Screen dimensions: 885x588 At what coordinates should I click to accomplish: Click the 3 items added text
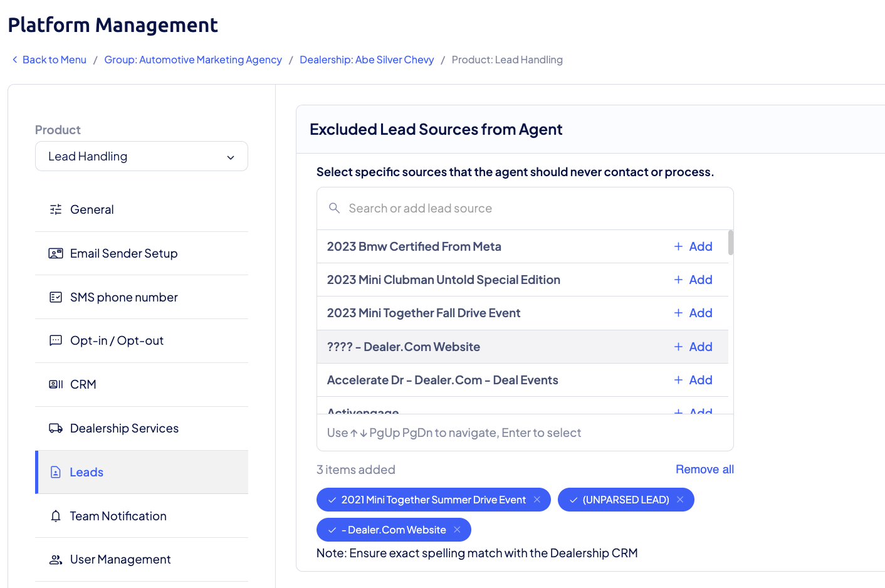pyautogui.click(x=356, y=470)
